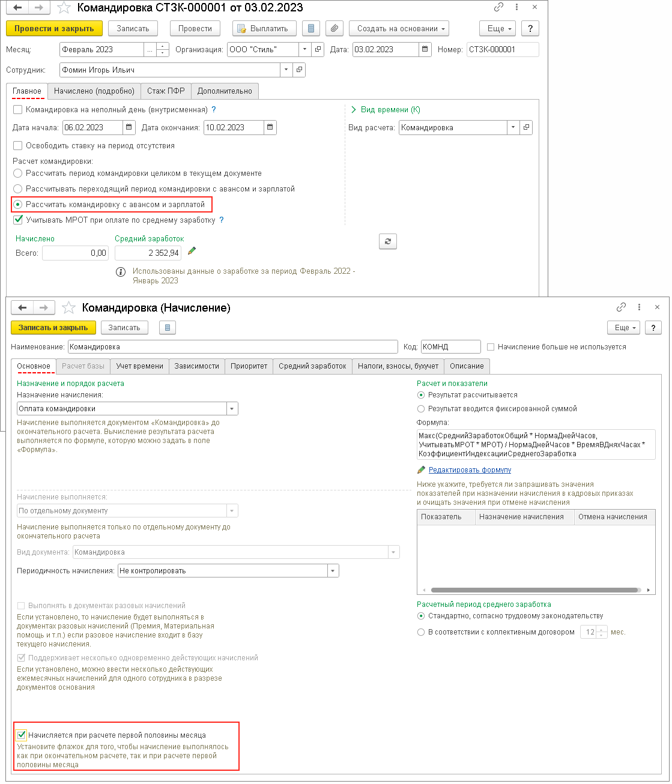
Task: Open calendar for Дата окончания
Action: (270, 127)
